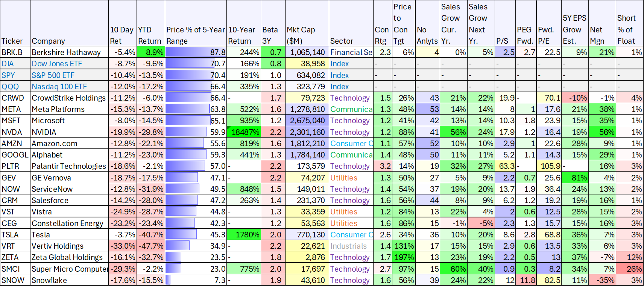The width and height of the screenshot is (644, 286).
Task: Select the YTD Return header cell
Action: pos(151,23)
